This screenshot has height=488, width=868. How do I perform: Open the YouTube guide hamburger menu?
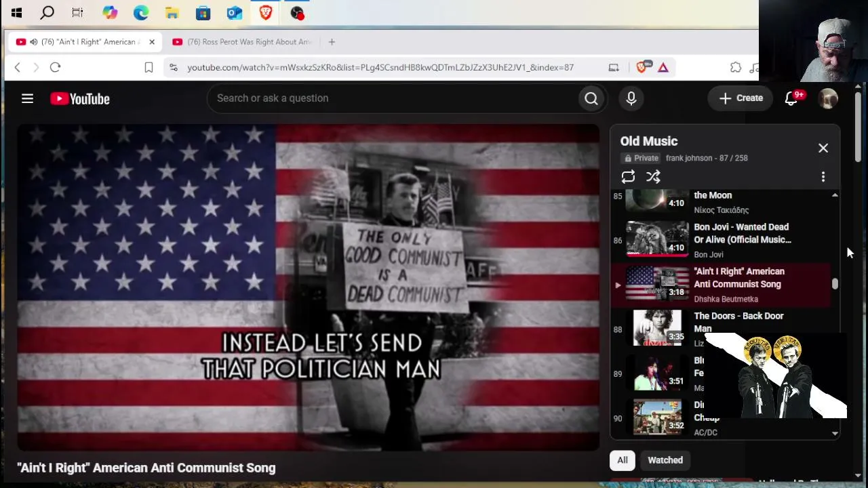click(x=27, y=98)
